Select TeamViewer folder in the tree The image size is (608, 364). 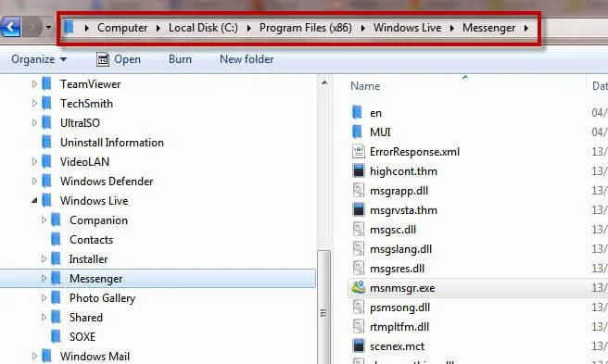tap(90, 84)
